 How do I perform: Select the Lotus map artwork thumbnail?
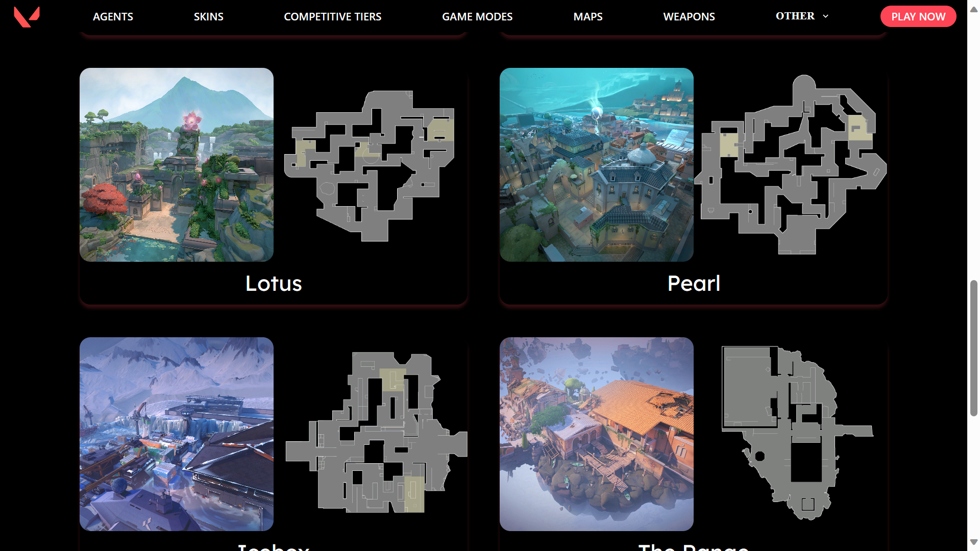pyautogui.click(x=177, y=165)
